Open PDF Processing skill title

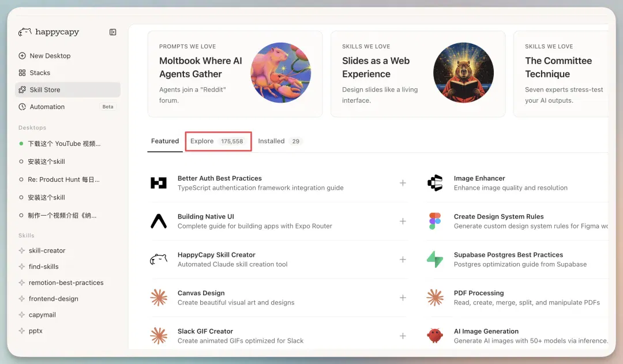(x=479, y=293)
